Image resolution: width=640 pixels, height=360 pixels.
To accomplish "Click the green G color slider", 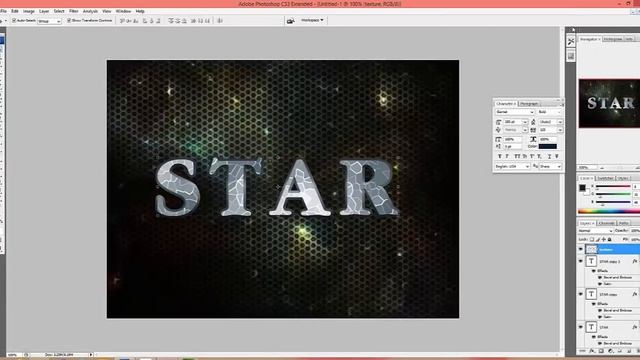I will pyautogui.click(x=613, y=194).
